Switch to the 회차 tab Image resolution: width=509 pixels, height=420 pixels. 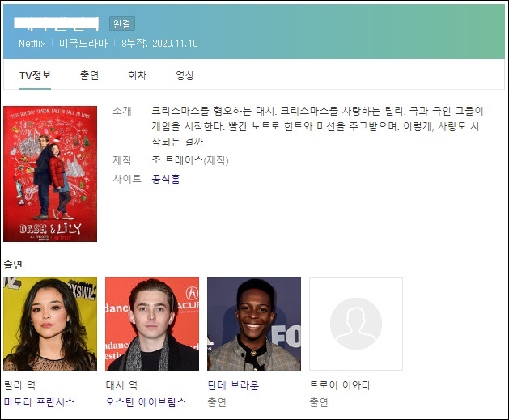(x=137, y=75)
